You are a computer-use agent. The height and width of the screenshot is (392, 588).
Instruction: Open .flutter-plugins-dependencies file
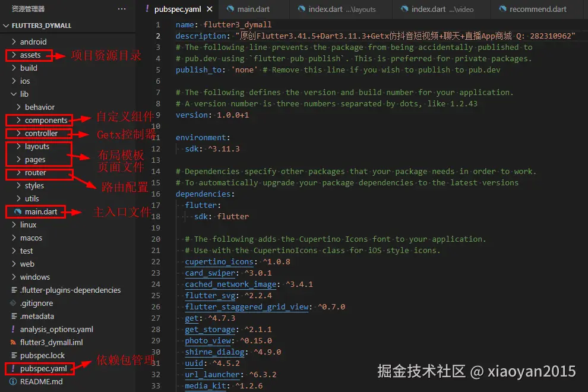coord(71,290)
